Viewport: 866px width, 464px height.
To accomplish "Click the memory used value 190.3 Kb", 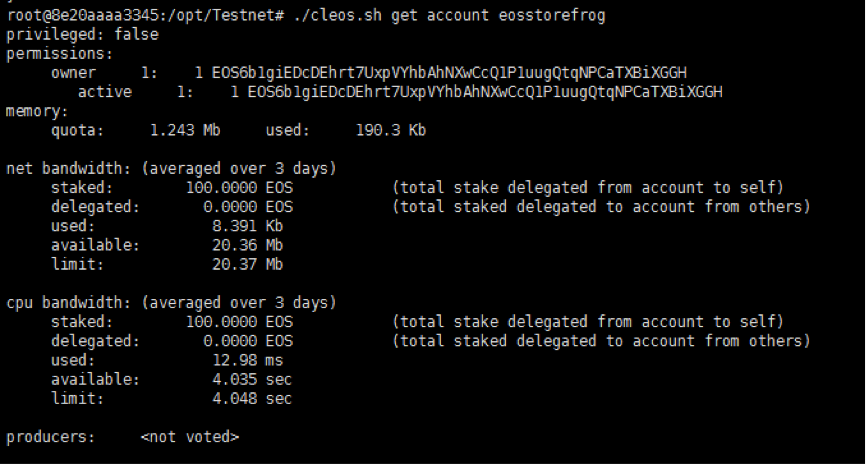I will pyautogui.click(x=391, y=130).
